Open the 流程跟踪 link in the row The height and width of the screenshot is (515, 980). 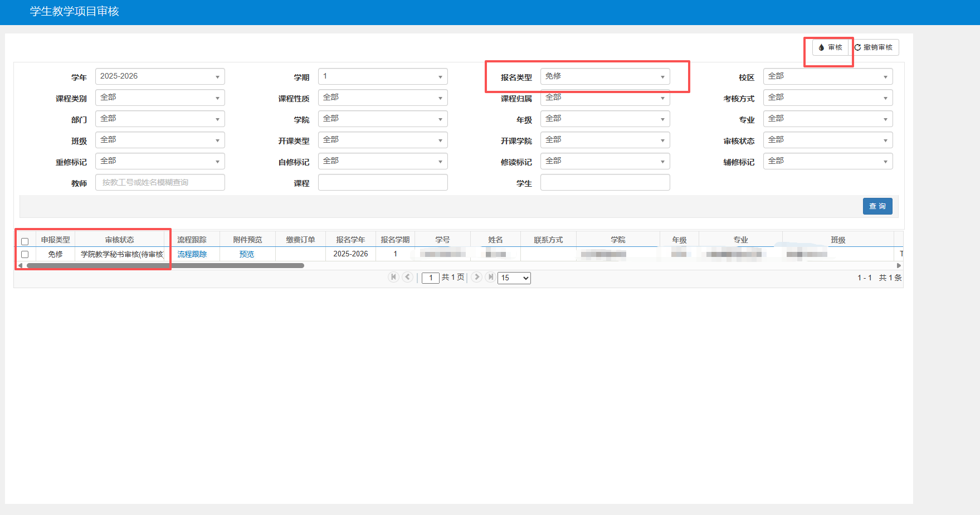click(192, 254)
